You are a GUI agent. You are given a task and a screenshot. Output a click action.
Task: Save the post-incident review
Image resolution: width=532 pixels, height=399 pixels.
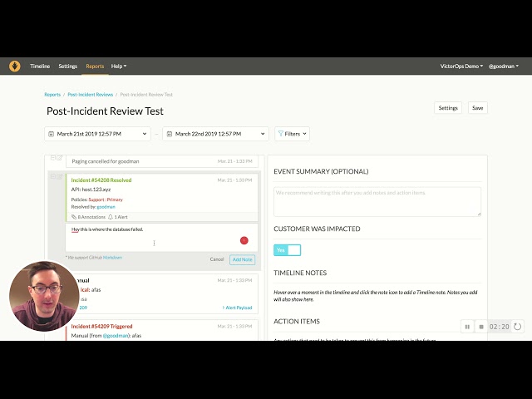477,108
